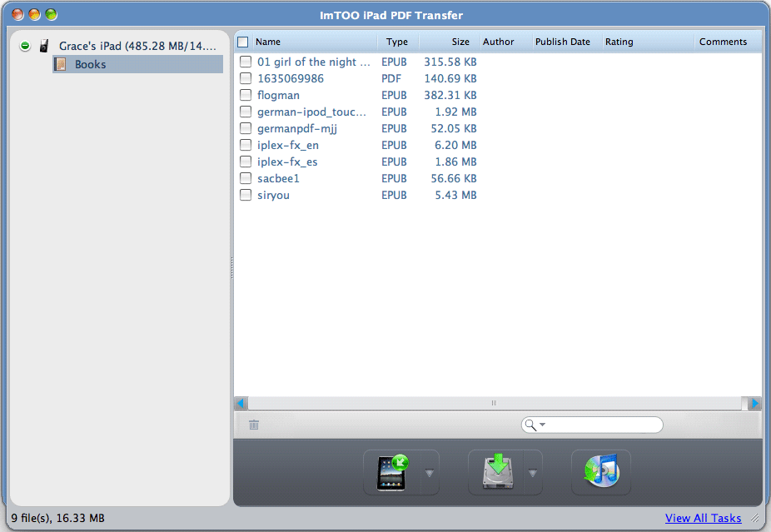771x532 pixels.
Task: Tick the checkbox for flogman
Action: [x=246, y=95]
